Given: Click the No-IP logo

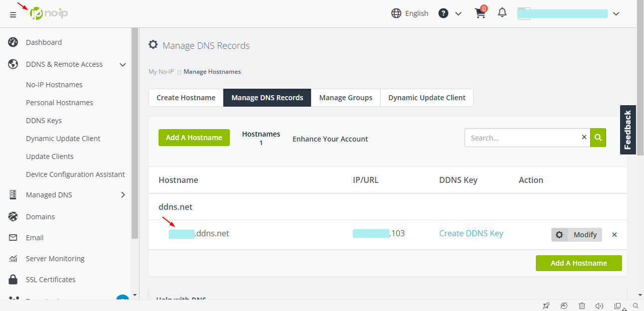Looking at the screenshot, I should click(49, 13).
